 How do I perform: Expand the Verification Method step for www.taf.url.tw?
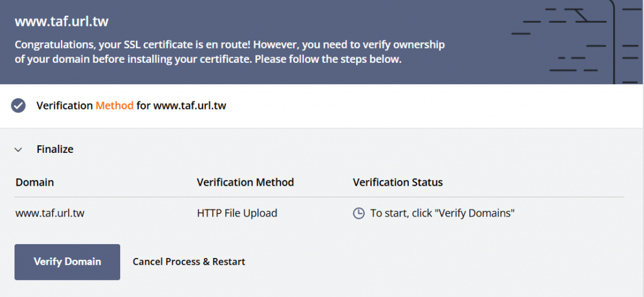coord(131,106)
